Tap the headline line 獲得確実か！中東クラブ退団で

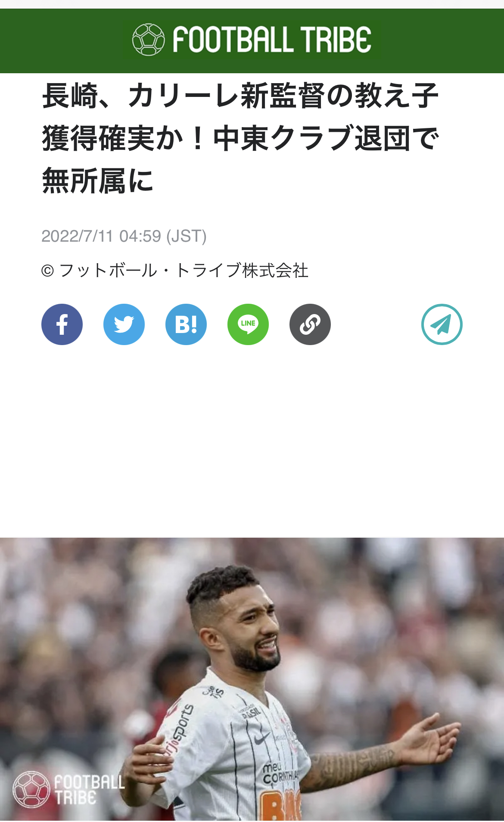click(240, 138)
